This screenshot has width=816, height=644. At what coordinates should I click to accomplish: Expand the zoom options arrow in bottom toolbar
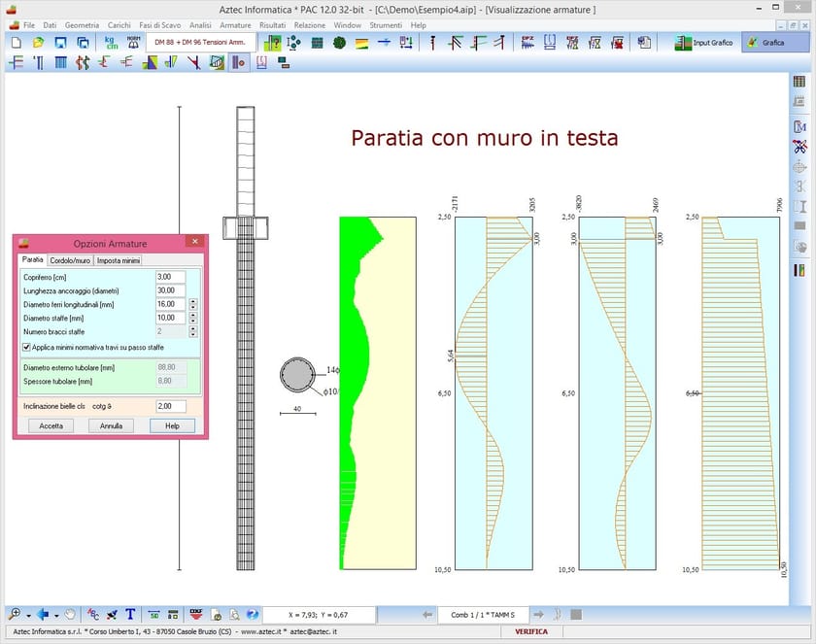(30, 614)
